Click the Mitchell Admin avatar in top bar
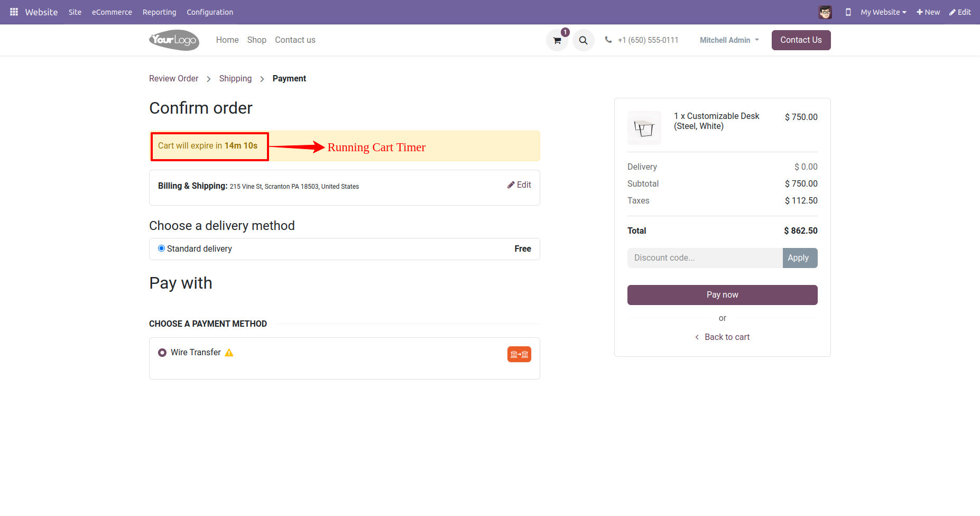 pyautogui.click(x=825, y=12)
